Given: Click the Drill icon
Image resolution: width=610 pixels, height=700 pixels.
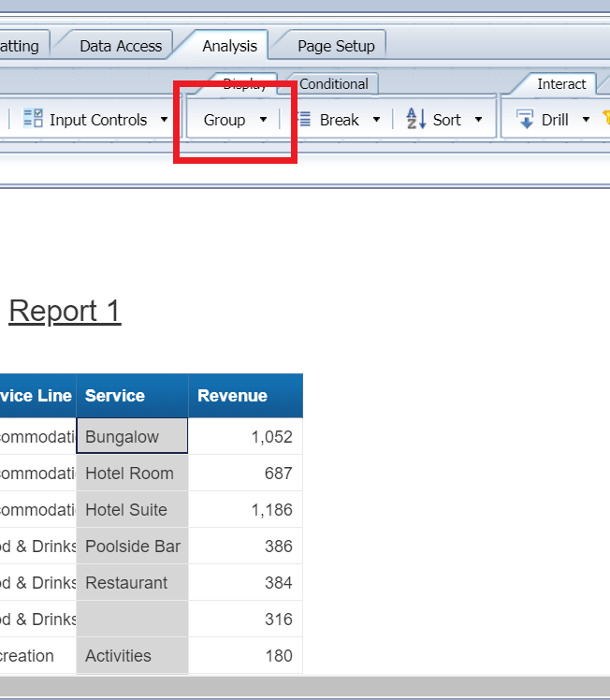Looking at the screenshot, I should coord(526,120).
